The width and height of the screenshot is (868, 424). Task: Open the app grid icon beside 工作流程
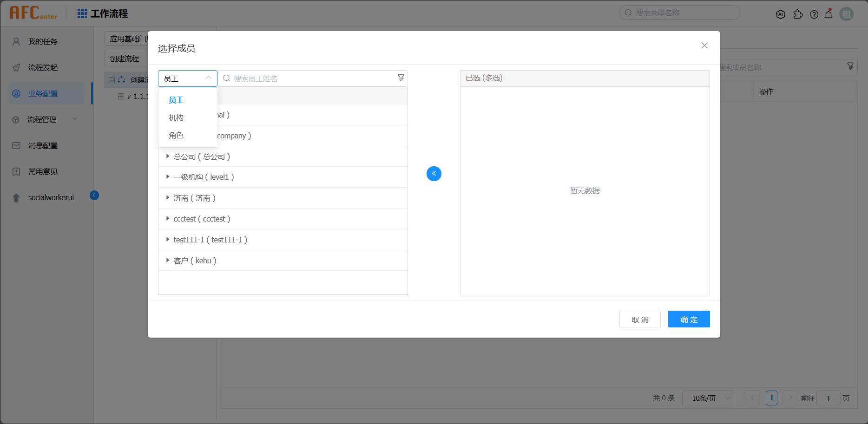(82, 14)
